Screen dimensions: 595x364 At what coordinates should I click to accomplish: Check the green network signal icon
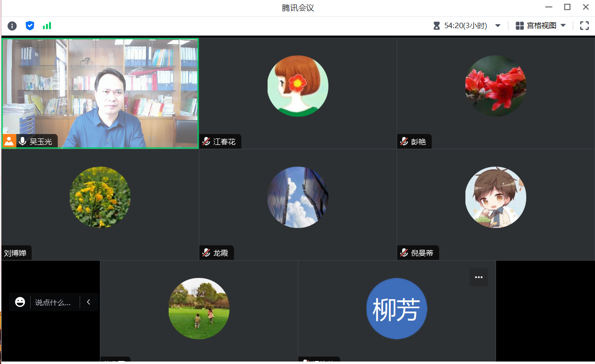coord(47,26)
